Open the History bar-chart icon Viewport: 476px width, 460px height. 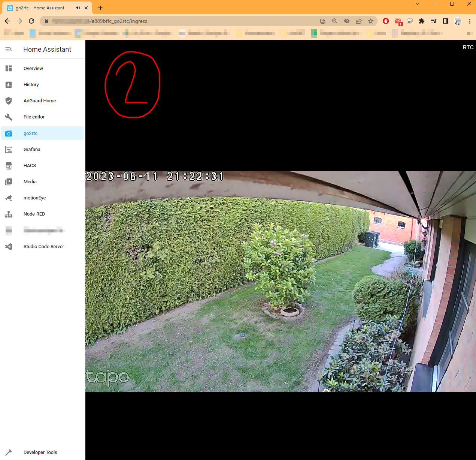(9, 84)
